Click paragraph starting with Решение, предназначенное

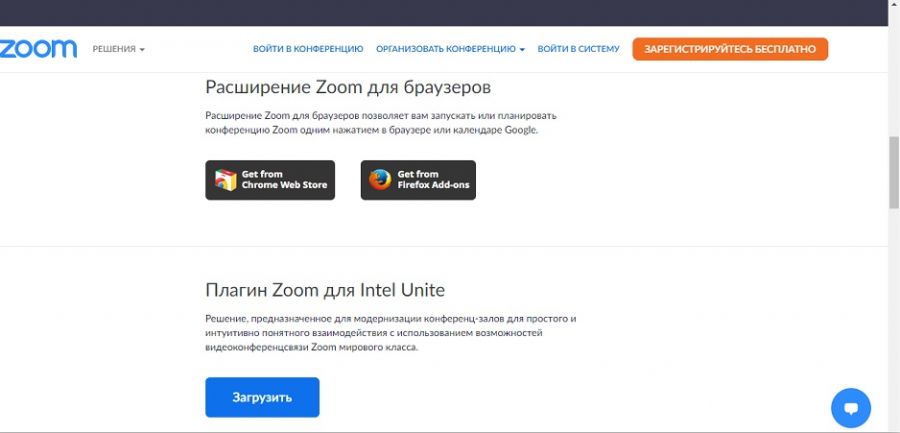coord(390,333)
